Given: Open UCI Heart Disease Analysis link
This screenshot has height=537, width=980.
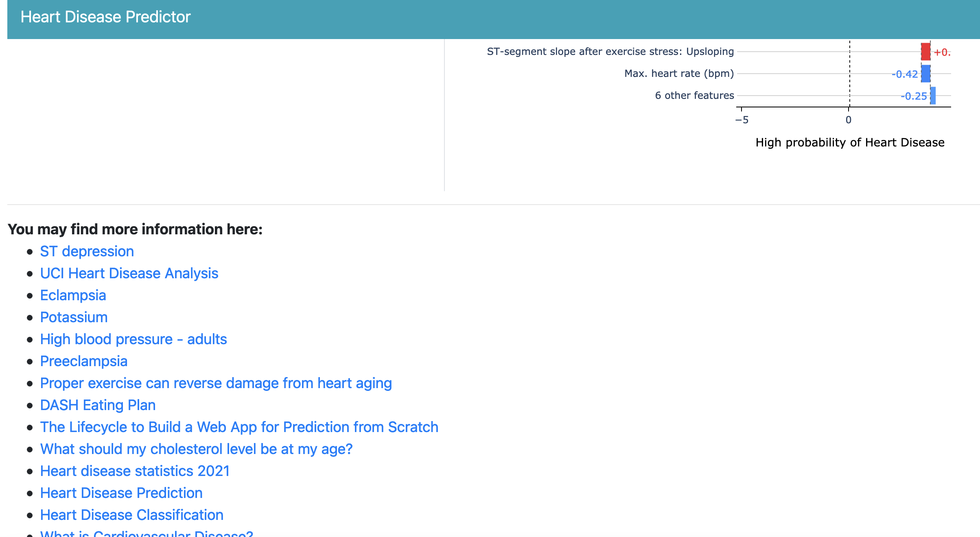Looking at the screenshot, I should pos(129,273).
